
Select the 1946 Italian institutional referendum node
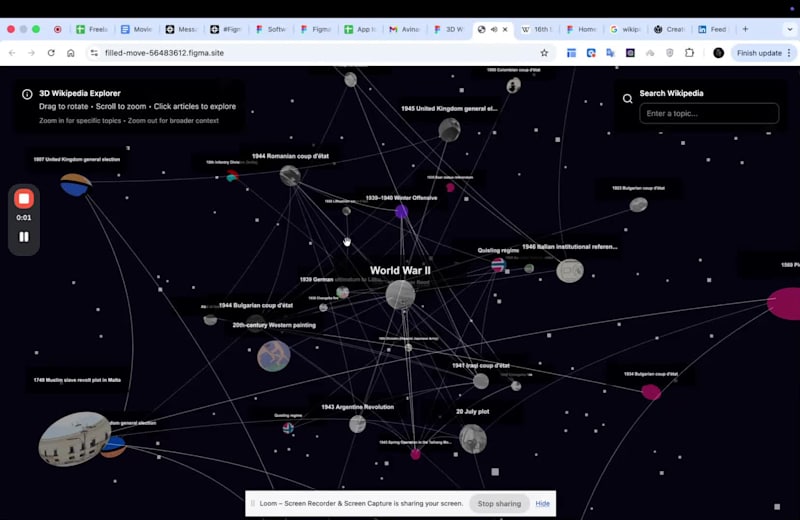point(570,271)
